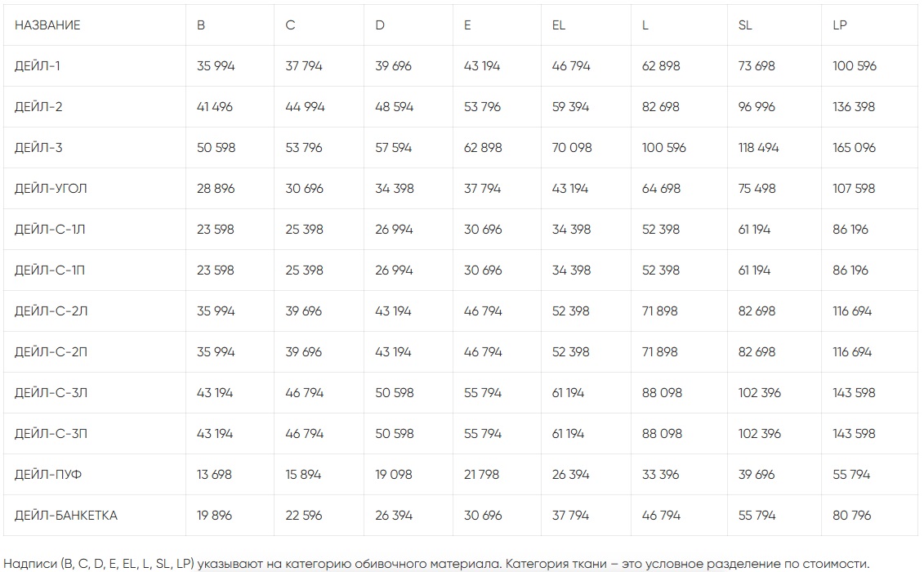Select price 41 496 in ДЕЙЛ-2 row
Image resolution: width=924 pixels, height=572 pixels.
(x=215, y=107)
